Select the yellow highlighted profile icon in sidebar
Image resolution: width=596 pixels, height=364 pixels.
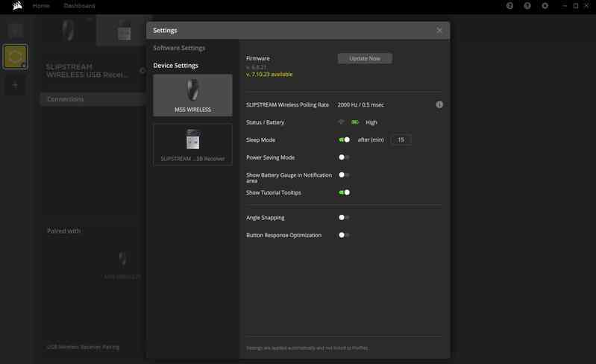coord(15,57)
